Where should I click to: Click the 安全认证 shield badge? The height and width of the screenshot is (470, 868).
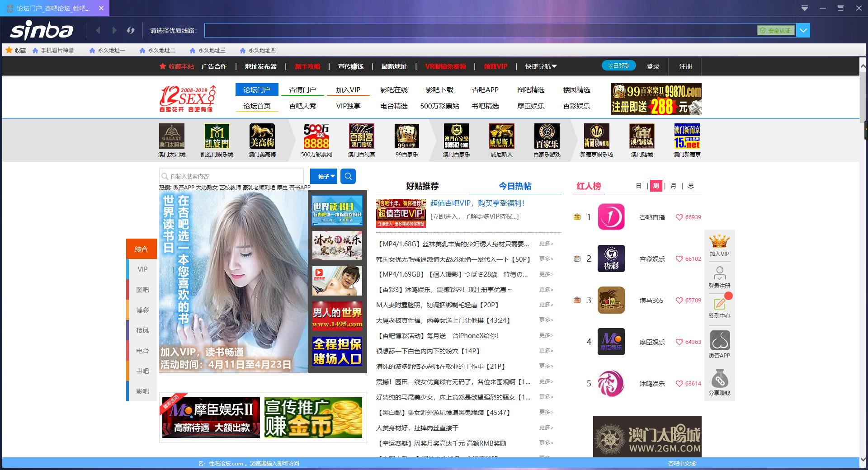coord(776,30)
